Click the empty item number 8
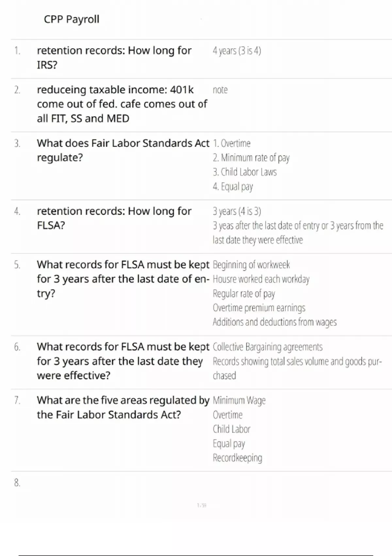 coord(17,483)
